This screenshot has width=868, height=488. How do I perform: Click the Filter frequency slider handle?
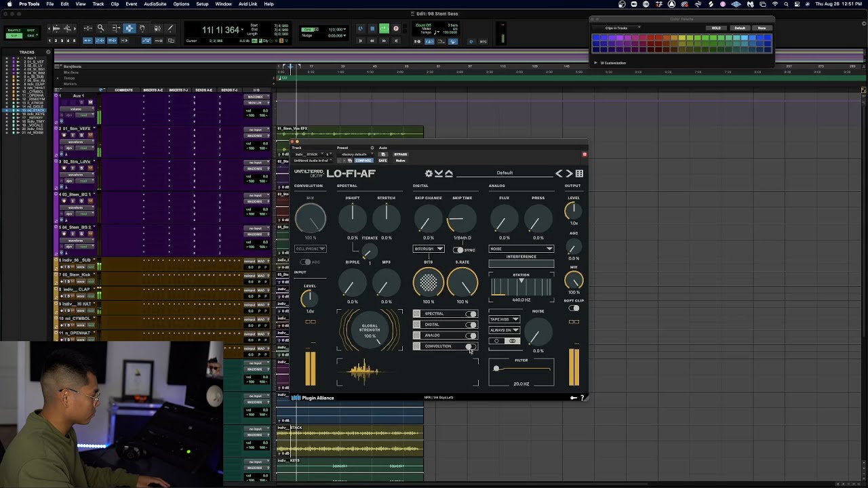496,369
